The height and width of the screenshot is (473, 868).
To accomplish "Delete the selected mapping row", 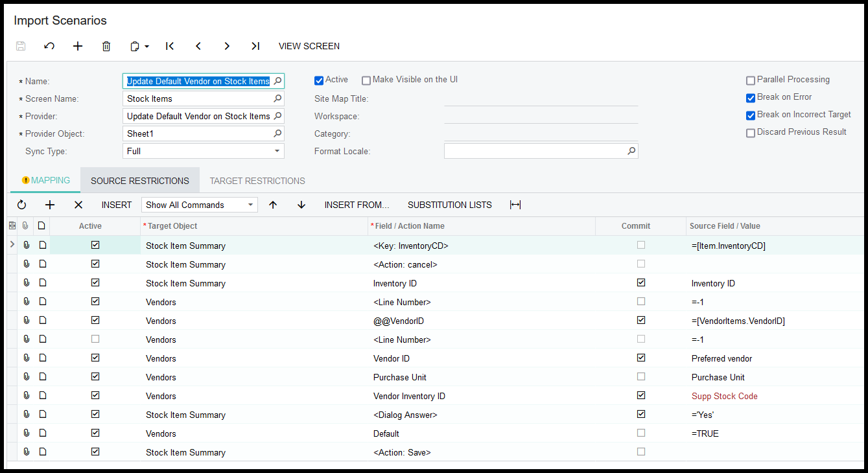I will 78,205.
